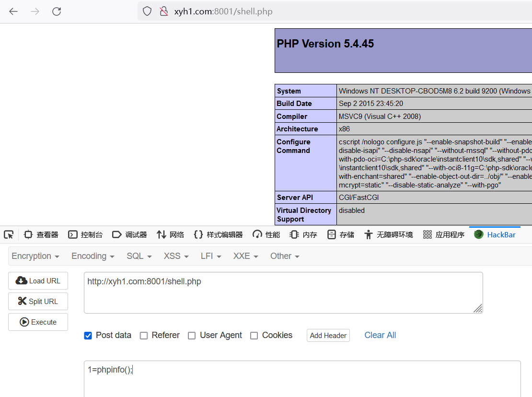Click the Add Header button

click(328, 336)
